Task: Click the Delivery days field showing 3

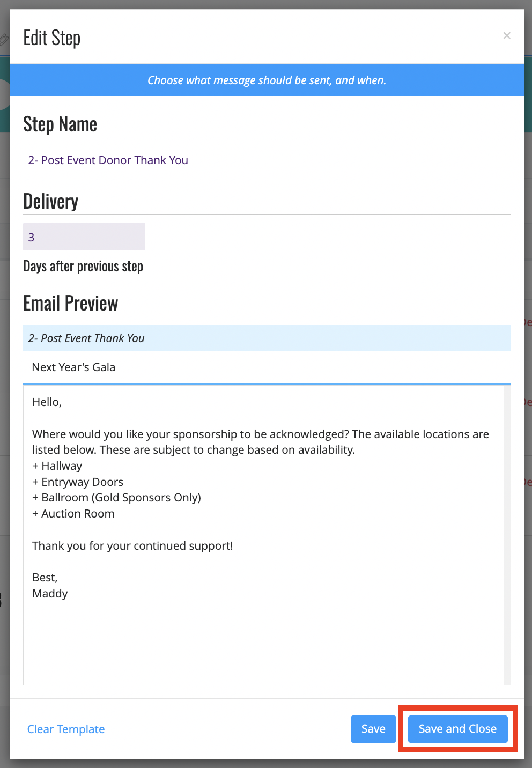Action: [x=84, y=237]
